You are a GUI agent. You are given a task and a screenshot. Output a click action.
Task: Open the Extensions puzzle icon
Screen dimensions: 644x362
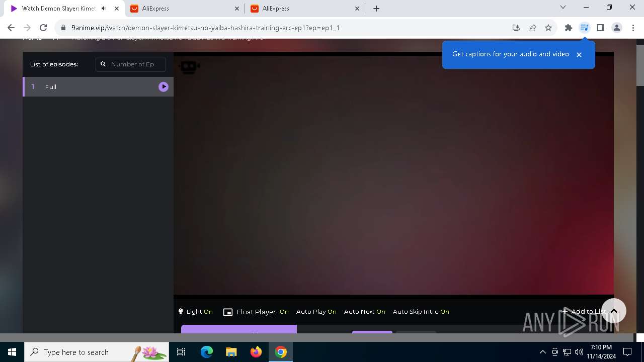click(x=569, y=28)
